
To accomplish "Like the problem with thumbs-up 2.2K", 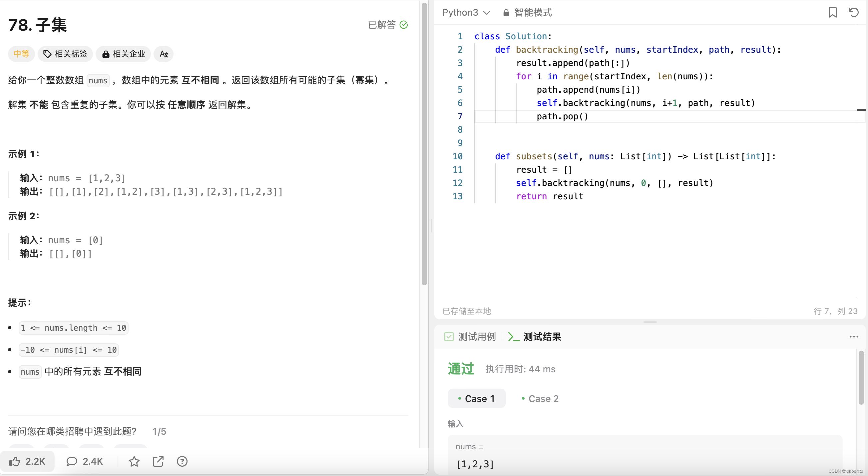I will 27,461.
